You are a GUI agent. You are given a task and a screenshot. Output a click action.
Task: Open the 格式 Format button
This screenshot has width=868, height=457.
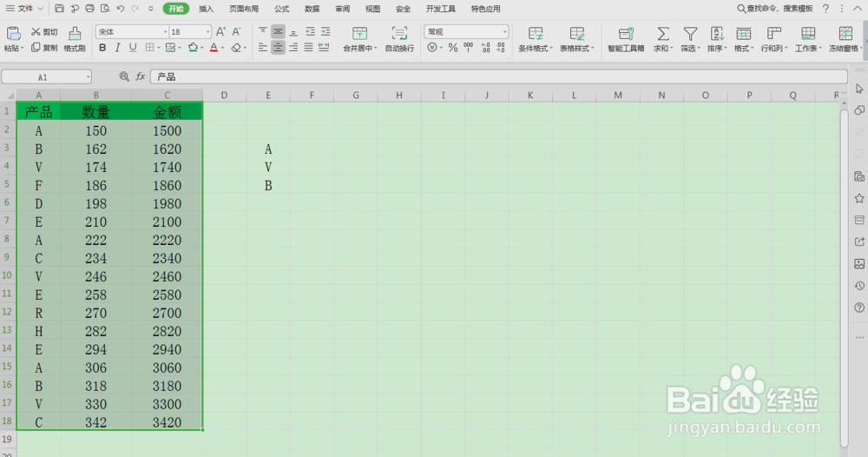click(x=744, y=39)
